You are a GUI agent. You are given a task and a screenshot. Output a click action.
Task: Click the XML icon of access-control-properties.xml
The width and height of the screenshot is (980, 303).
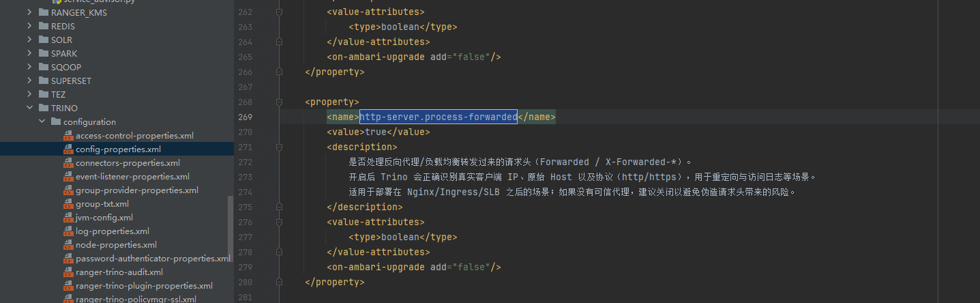68,135
